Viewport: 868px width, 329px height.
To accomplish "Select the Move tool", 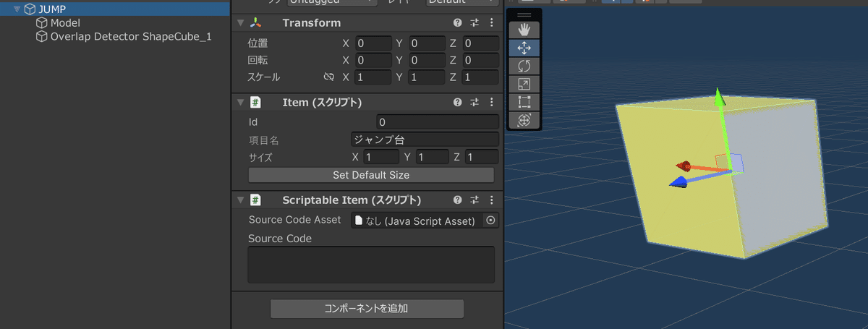I will click(x=525, y=48).
